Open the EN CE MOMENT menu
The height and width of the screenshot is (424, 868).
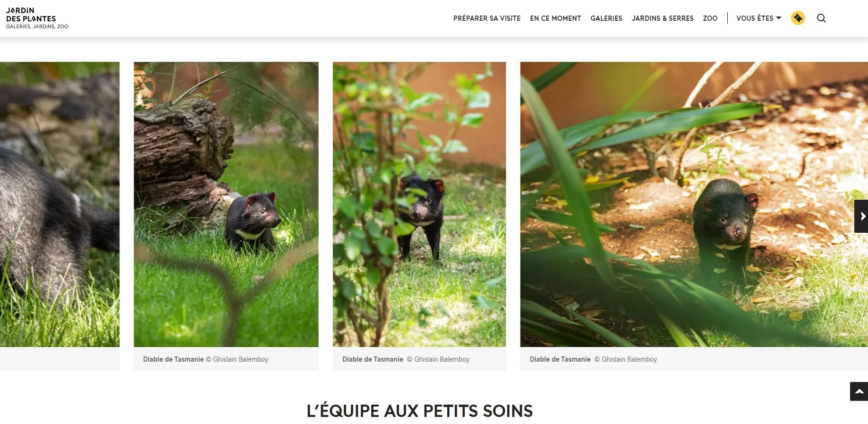point(555,18)
